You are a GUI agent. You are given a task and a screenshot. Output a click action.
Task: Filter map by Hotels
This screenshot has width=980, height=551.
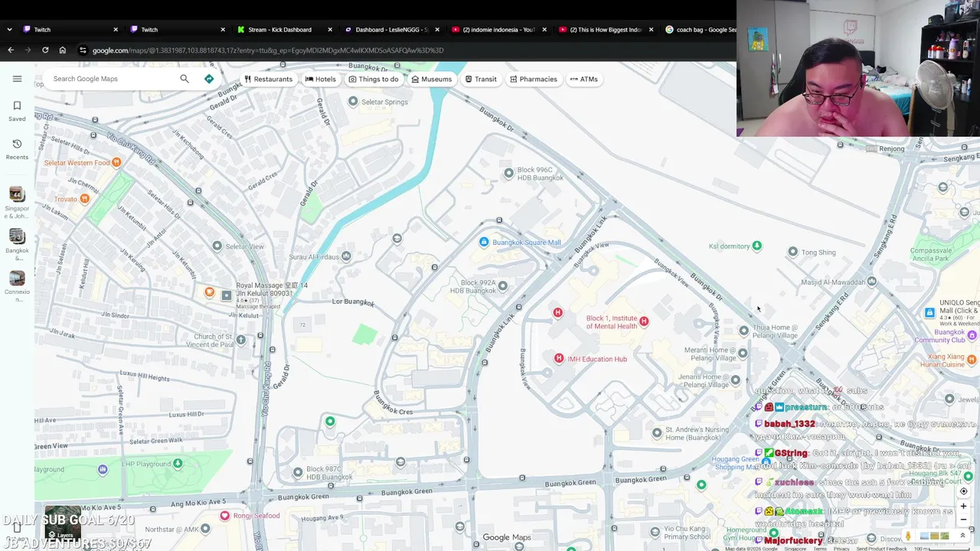320,79
